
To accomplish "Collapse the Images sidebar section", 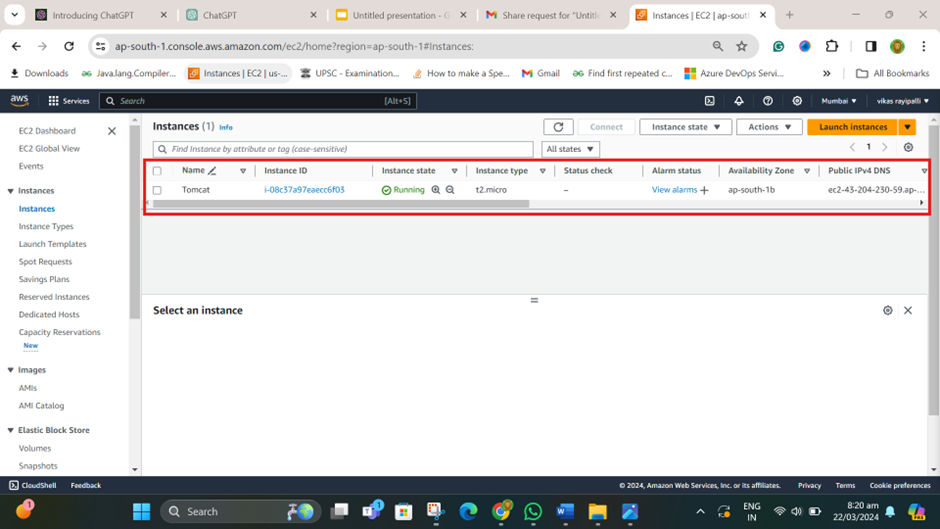I will point(10,370).
